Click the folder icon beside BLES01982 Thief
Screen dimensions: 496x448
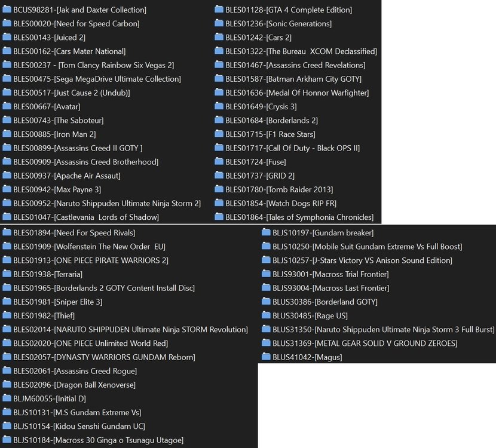[7, 315]
